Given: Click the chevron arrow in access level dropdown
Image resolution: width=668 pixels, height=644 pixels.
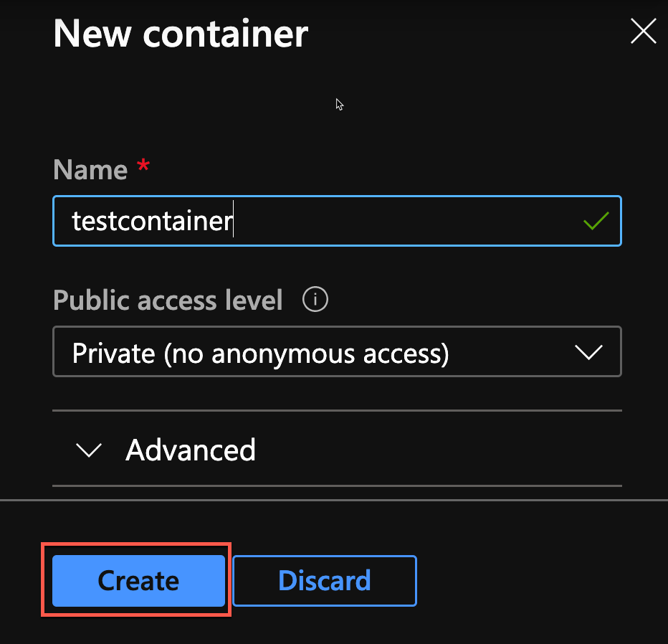Looking at the screenshot, I should (x=589, y=352).
